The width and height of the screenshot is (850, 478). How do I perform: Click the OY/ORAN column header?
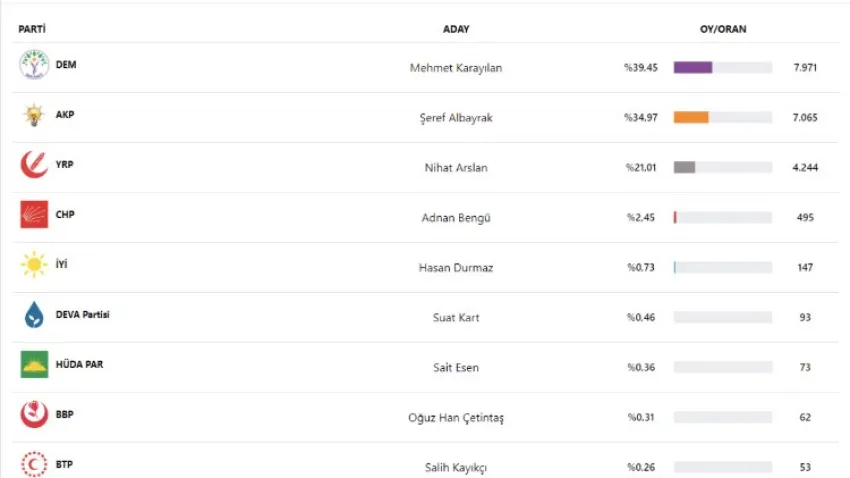click(722, 29)
